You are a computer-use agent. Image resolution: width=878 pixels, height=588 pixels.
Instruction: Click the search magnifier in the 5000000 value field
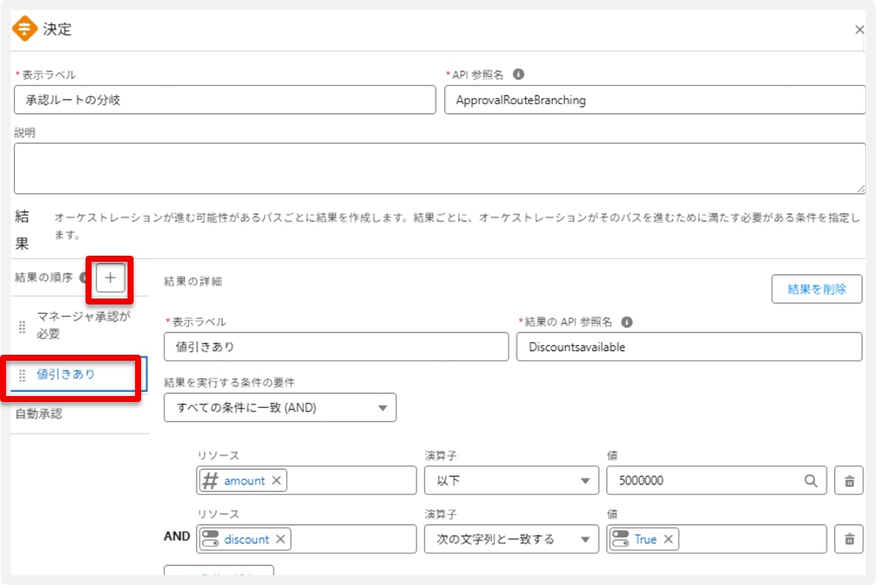[810, 481]
